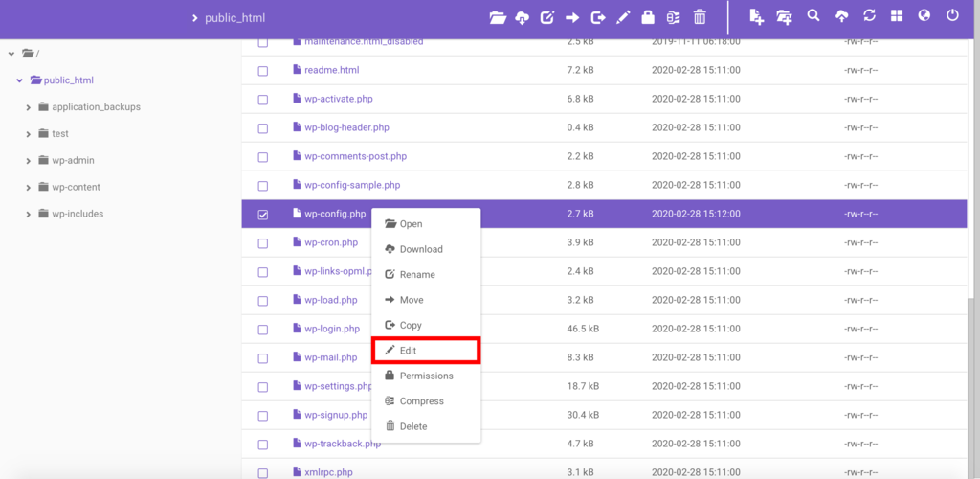Select the wp-content folder in the tree

[x=77, y=187]
